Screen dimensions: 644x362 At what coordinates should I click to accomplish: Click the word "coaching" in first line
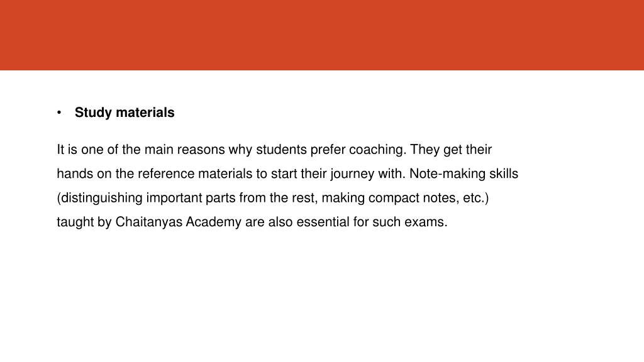coord(377,150)
